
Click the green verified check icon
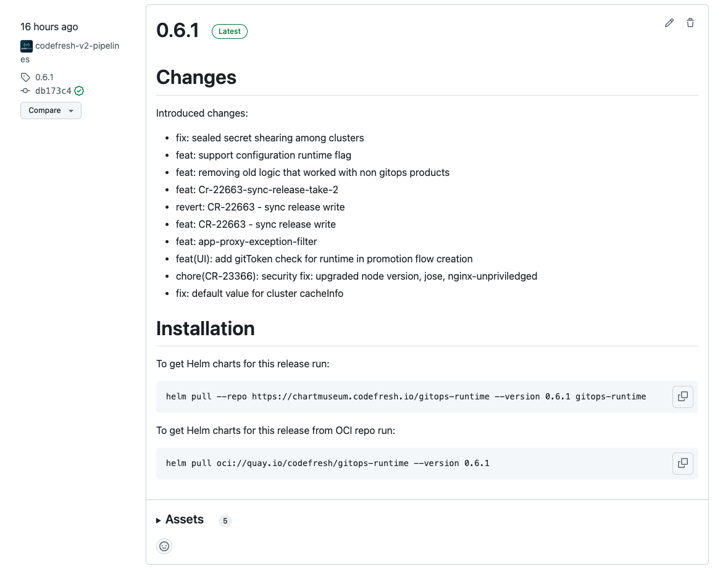(x=79, y=91)
